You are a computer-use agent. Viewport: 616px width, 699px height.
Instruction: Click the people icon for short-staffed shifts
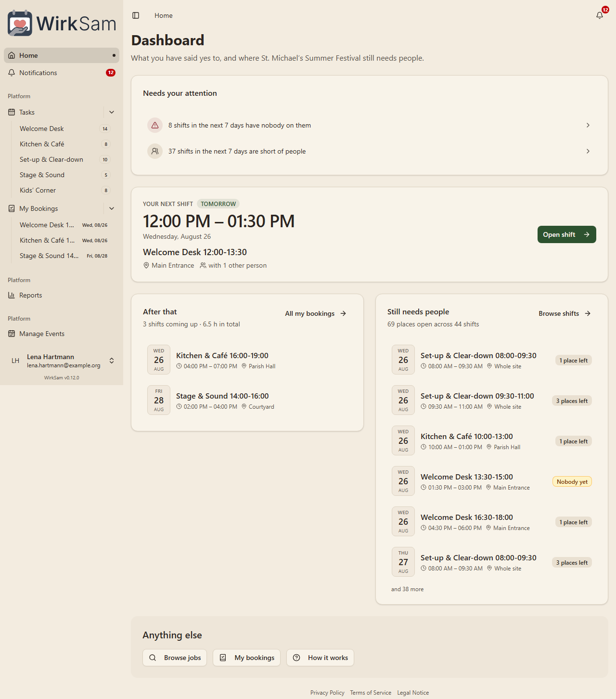155,151
